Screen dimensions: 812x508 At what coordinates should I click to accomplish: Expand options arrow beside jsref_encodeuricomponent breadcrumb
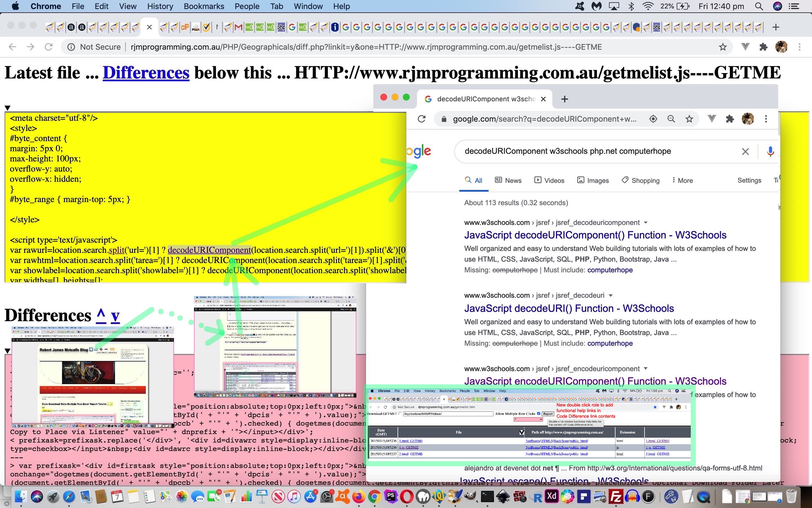pyautogui.click(x=646, y=369)
